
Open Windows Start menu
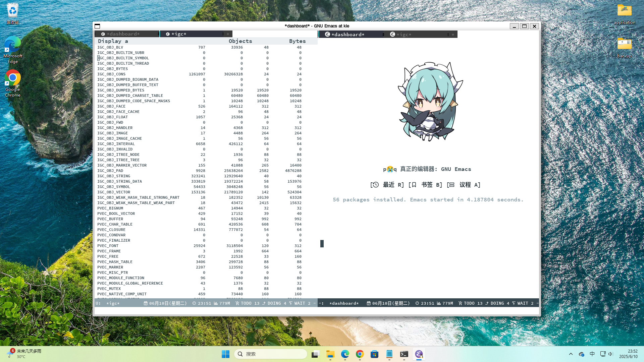(225, 354)
